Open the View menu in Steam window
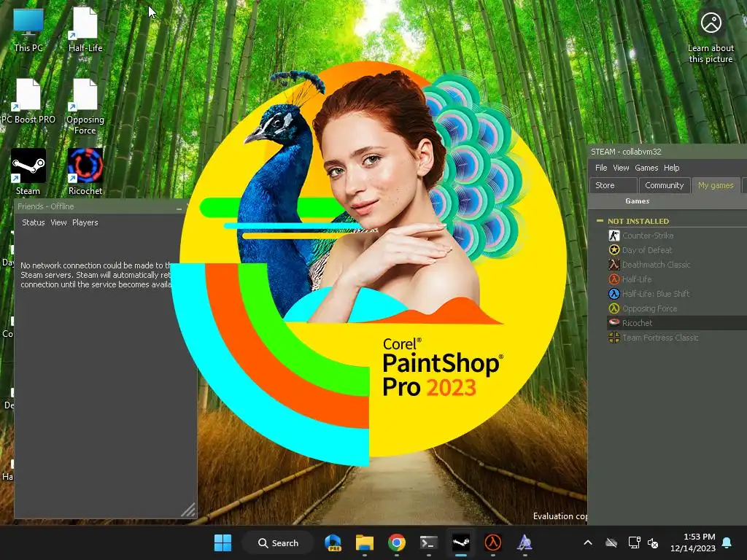Viewport: 747px width, 560px height. click(621, 168)
